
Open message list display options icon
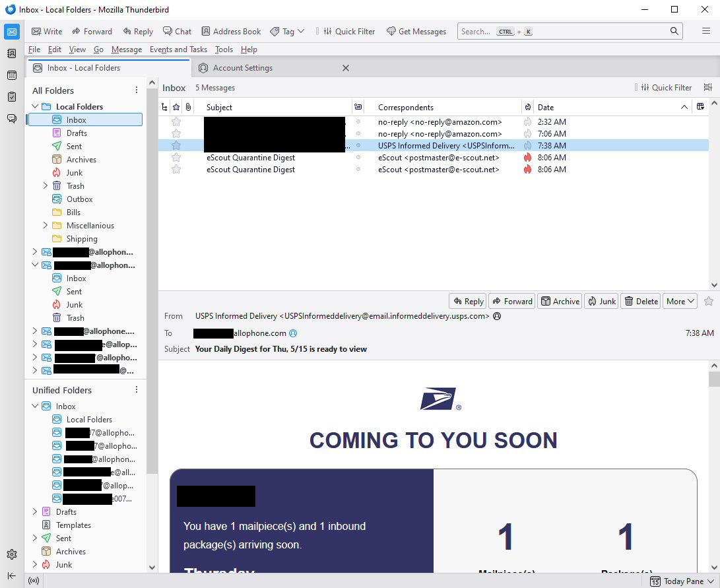click(x=707, y=87)
